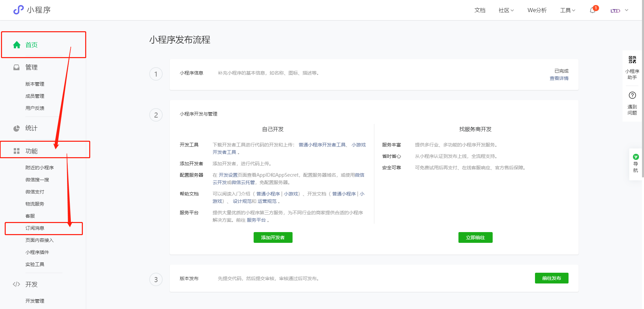644x309 pixels.
Task: Select 订阅消息 in the sidebar
Action: pyautogui.click(x=35, y=228)
